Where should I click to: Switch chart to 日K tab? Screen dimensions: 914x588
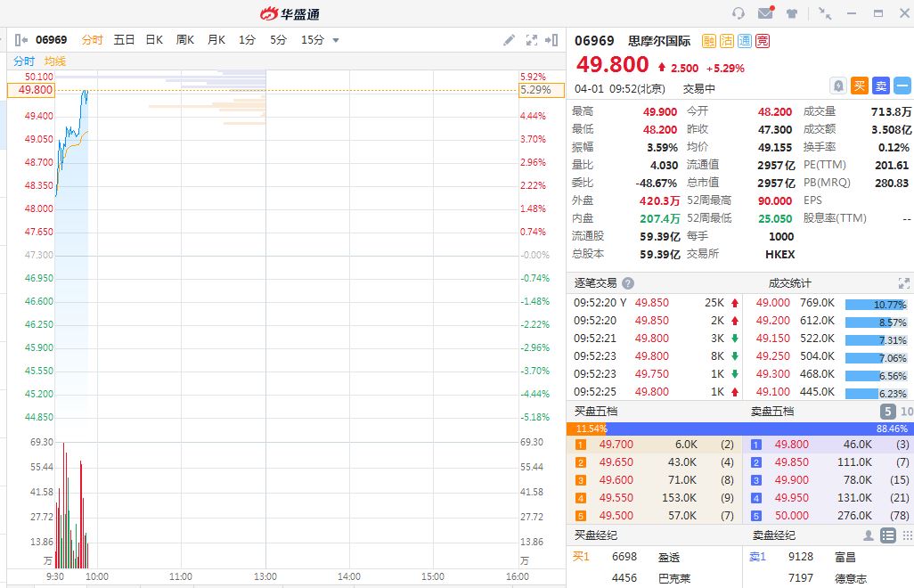154,40
